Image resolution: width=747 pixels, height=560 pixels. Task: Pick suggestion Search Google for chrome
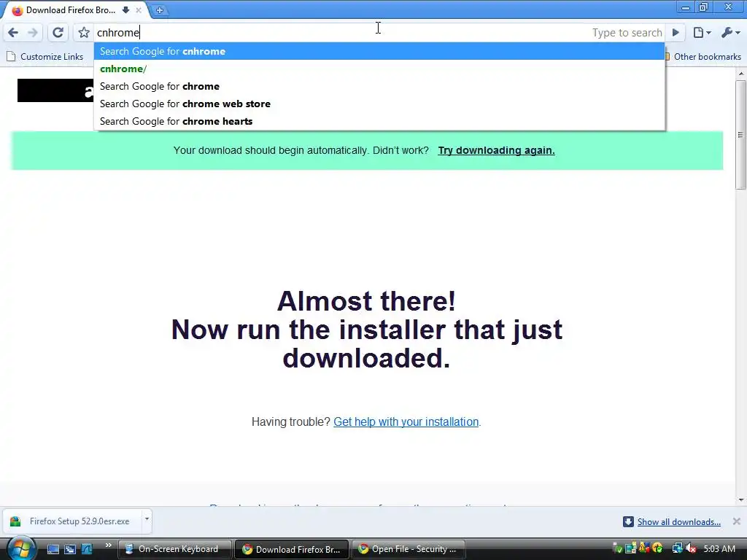tap(379, 86)
